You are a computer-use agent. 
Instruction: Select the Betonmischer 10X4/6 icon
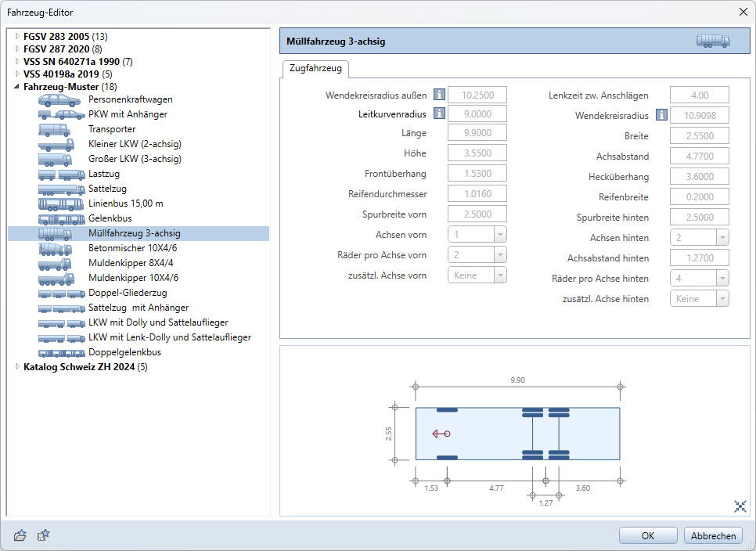[55, 249]
